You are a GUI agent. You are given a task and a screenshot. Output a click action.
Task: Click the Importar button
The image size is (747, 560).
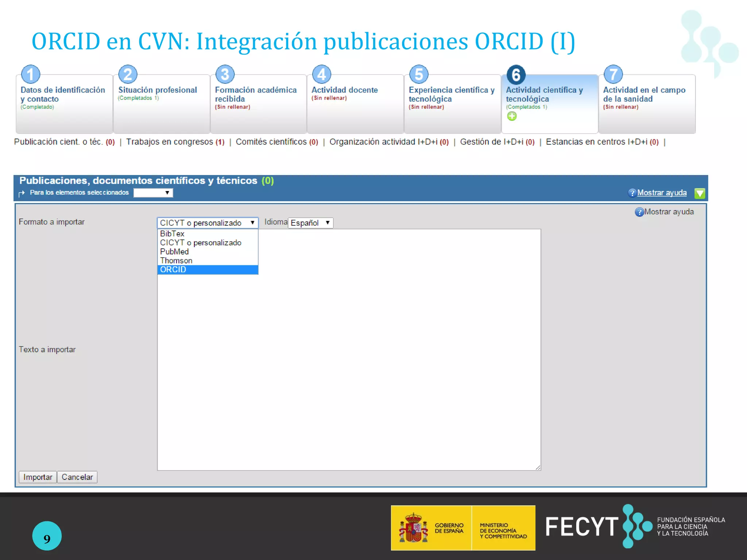(38, 477)
